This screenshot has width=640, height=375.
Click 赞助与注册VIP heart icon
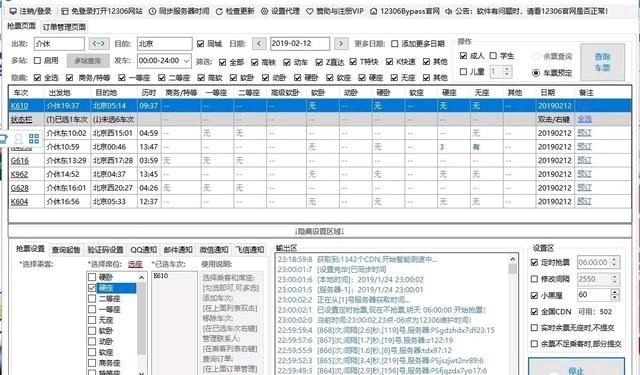coord(310,11)
